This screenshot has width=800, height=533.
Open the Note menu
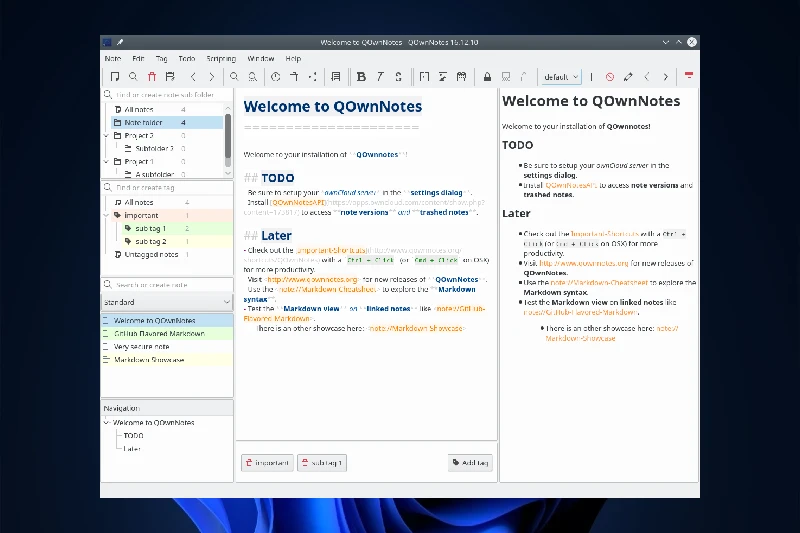click(113, 59)
